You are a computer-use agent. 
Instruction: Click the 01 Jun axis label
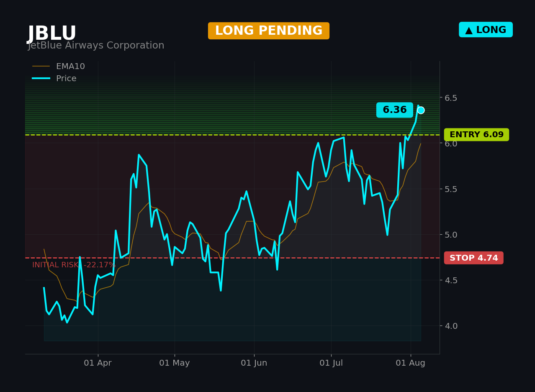pos(254,363)
